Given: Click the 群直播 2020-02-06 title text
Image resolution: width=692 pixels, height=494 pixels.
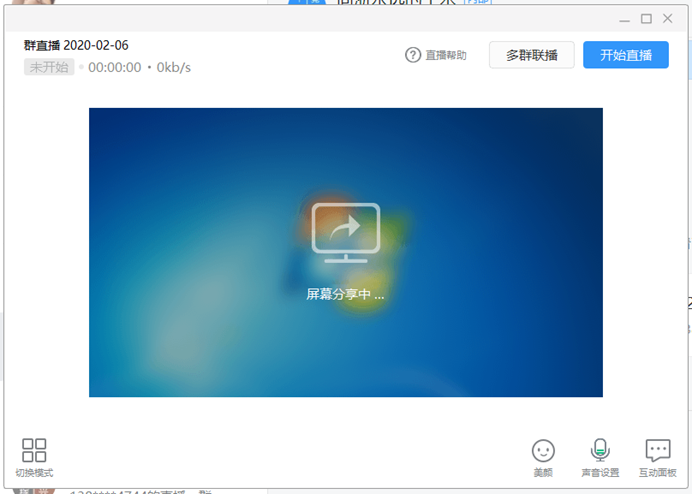Looking at the screenshot, I should coord(76,45).
